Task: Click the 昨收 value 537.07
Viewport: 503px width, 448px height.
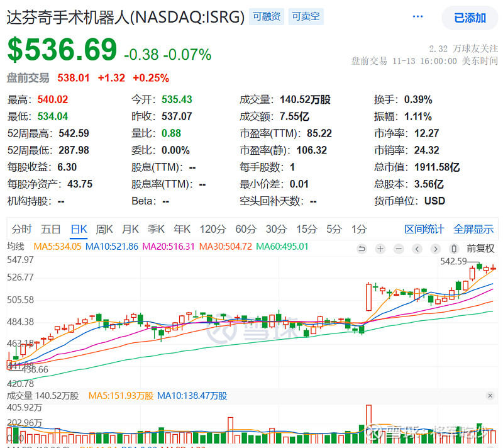Action: pos(177,116)
